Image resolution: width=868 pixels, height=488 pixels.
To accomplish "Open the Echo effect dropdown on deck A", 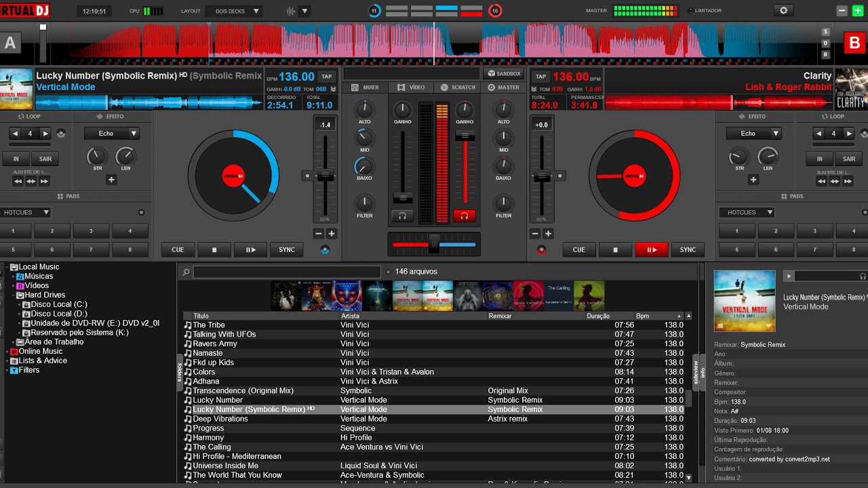I will [x=112, y=134].
